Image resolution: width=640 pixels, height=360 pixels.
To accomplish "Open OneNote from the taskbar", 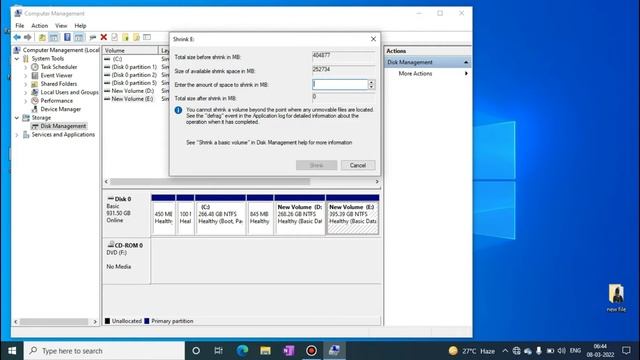I will (289, 351).
